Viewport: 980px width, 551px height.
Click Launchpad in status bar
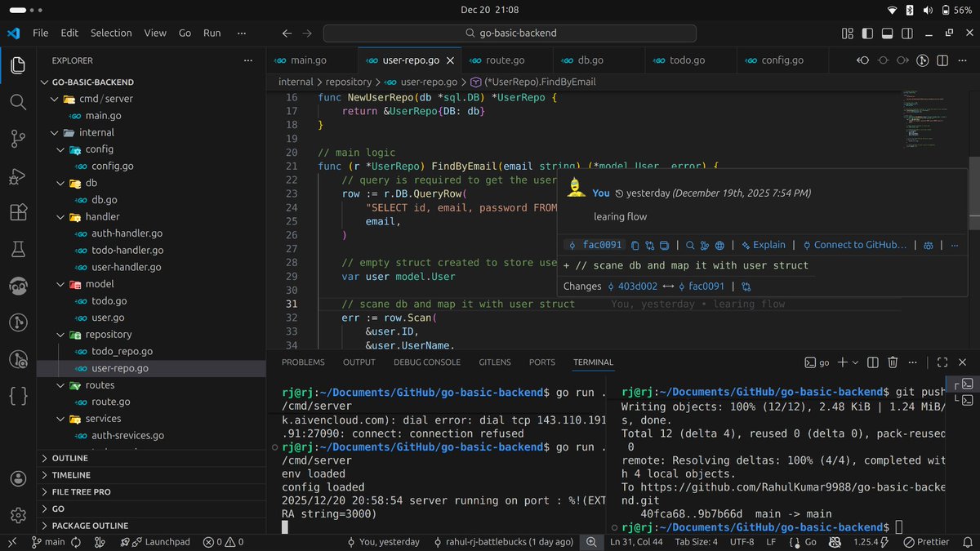click(154, 542)
